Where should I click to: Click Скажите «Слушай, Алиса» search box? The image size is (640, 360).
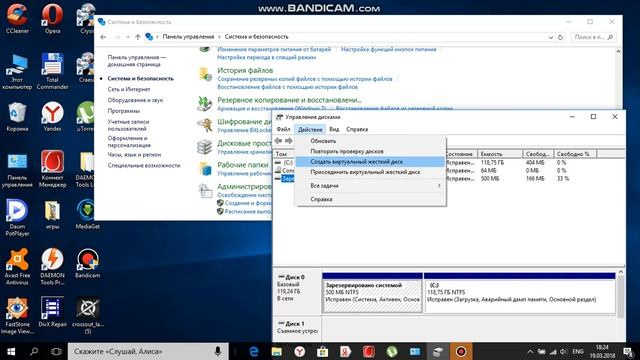point(147,351)
